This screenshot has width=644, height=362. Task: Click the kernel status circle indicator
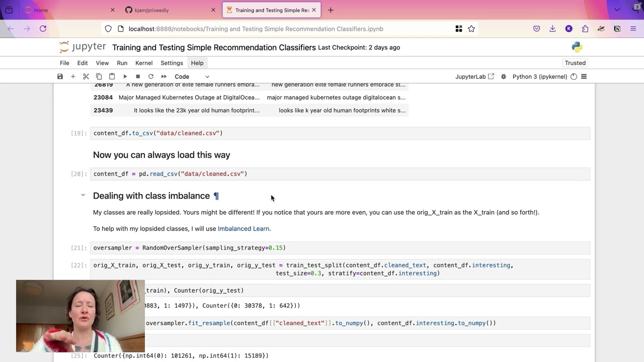point(574,76)
